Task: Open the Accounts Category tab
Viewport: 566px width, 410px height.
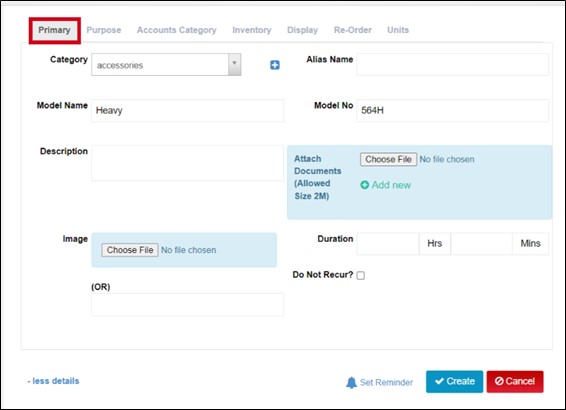Action: click(177, 30)
